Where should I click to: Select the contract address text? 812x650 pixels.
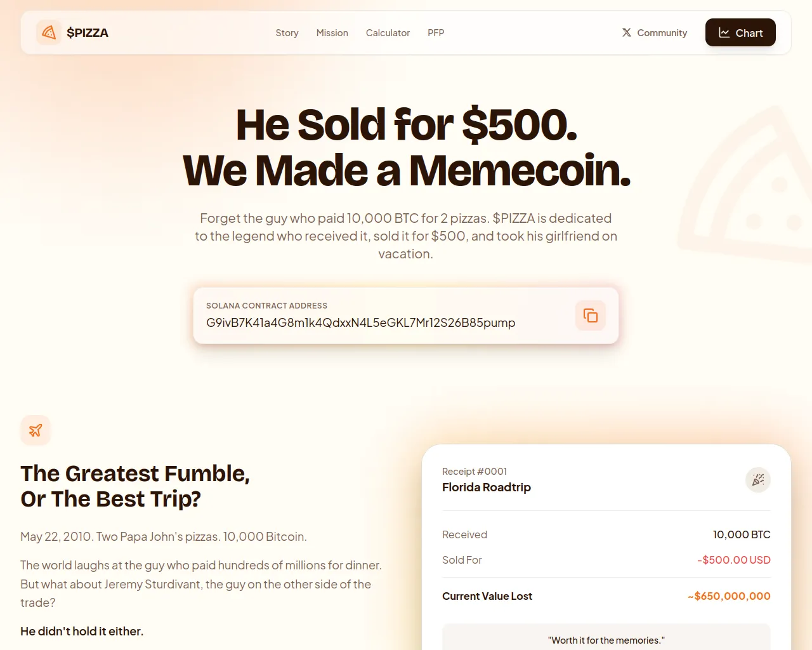(x=360, y=322)
